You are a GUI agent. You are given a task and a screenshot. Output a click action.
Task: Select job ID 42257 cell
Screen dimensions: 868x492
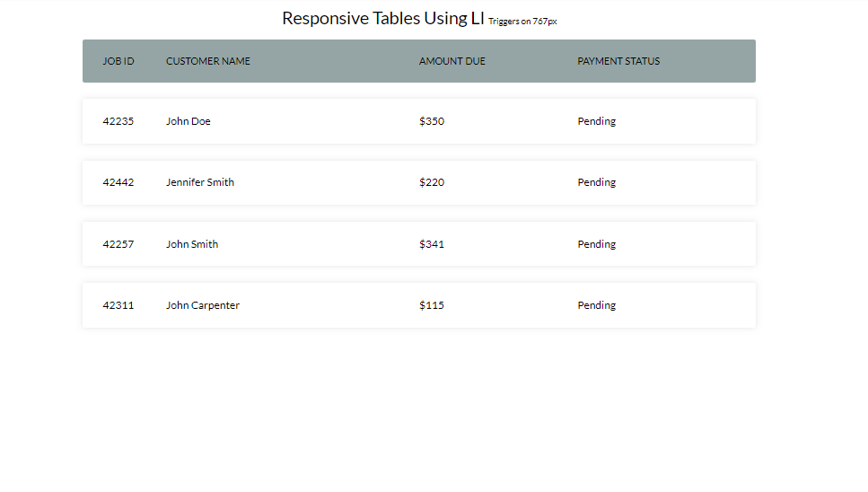point(118,244)
